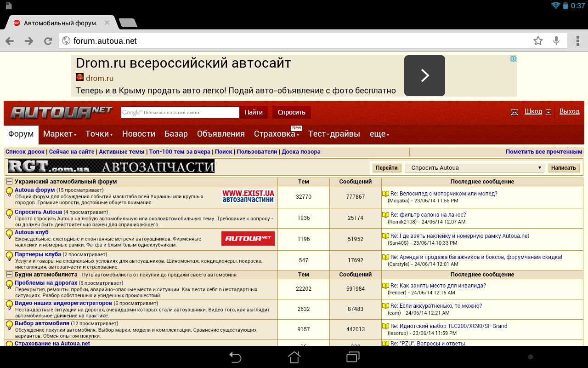Reload the page with refresh icon
The width and height of the screenshot is (588, 368).
coord(48,41)
